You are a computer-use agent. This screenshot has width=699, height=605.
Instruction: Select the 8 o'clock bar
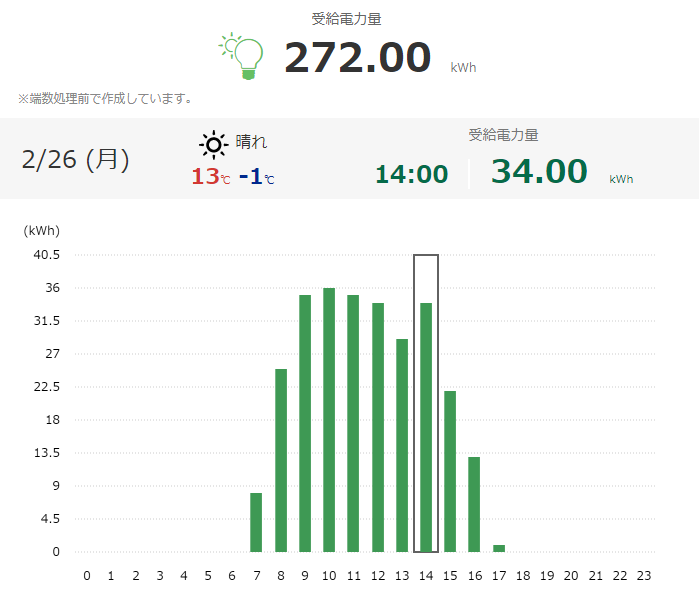pos(281,460)
